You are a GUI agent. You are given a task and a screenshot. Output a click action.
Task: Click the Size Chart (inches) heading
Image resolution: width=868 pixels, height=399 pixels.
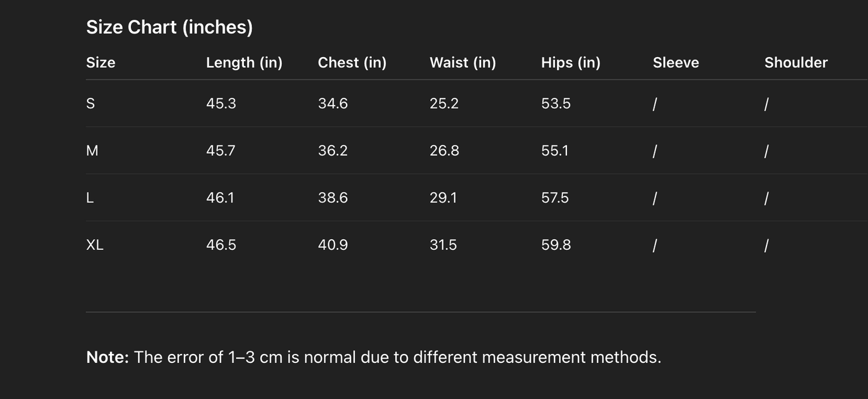[x=169, y=27]
